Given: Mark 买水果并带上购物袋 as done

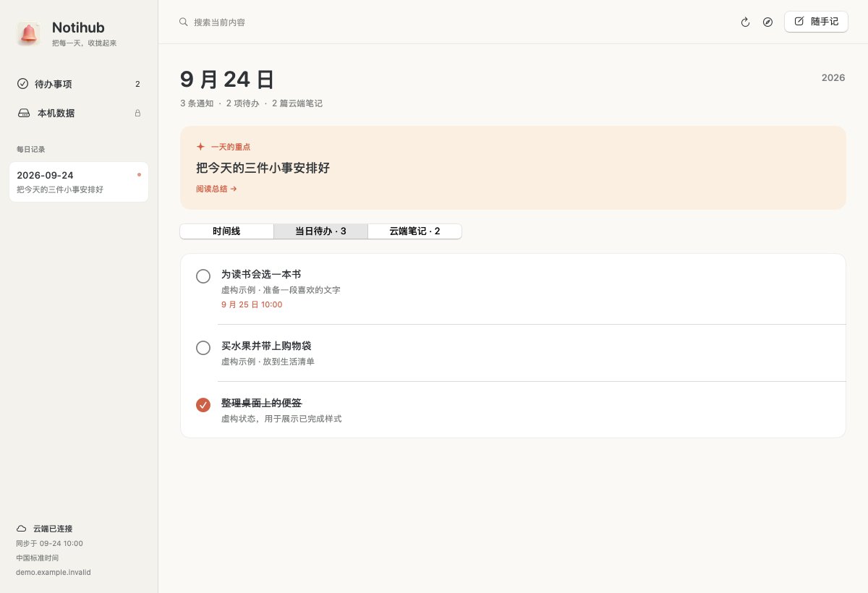Looking at the screenshot, I should coord(203,348).
